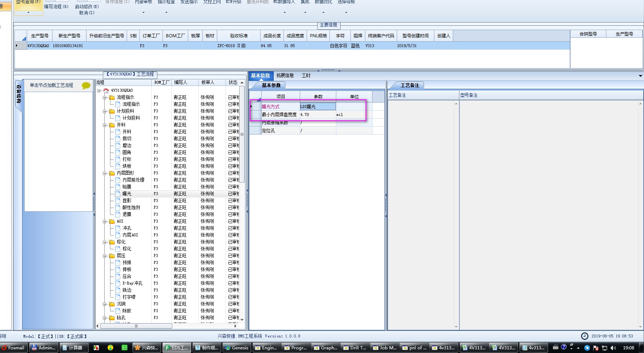
Task: Click the 4.70 parameter value cell
Action: click(318, 115)
